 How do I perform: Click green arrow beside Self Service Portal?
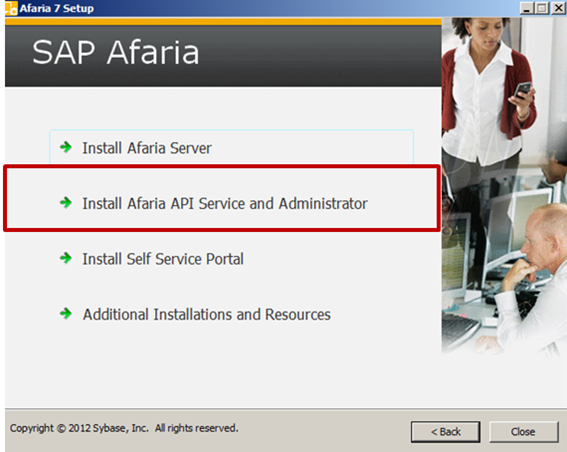coord(66,258)
